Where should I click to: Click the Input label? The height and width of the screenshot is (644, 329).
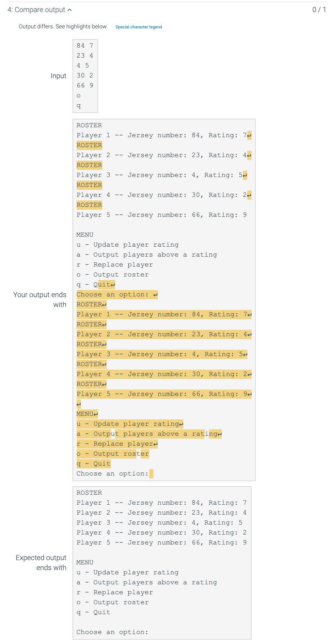click(x=58, y=76)
